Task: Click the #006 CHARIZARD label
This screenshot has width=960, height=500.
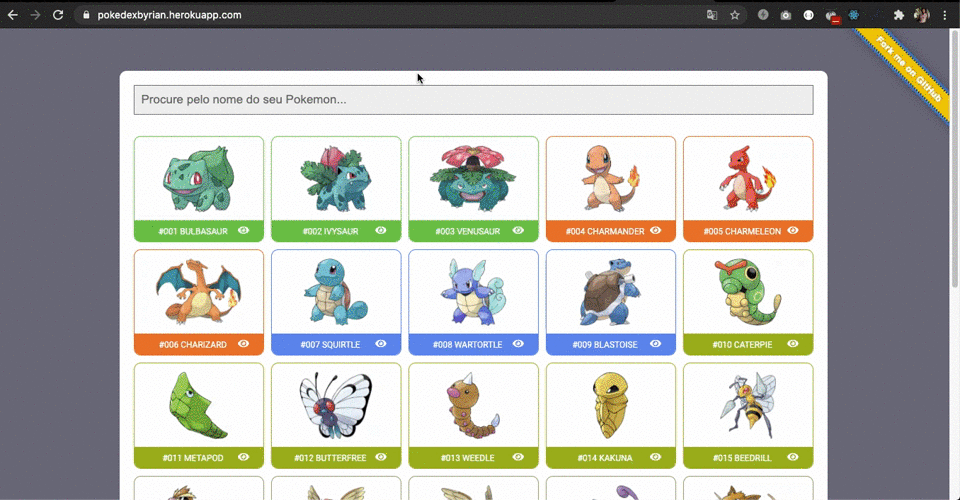Action: 193,345
